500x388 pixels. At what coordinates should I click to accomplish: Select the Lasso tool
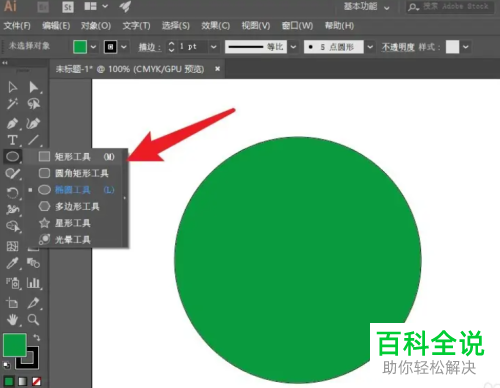tap(33, 104)
